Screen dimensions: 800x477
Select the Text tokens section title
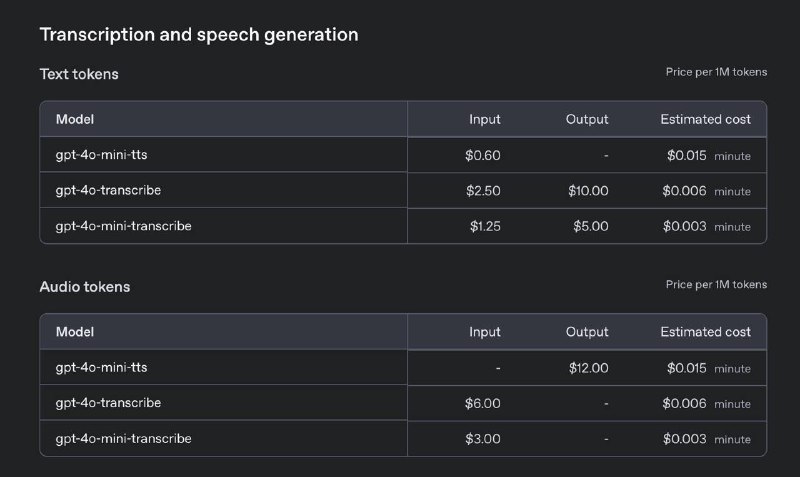pyautogui.click(x=79, y=74)
